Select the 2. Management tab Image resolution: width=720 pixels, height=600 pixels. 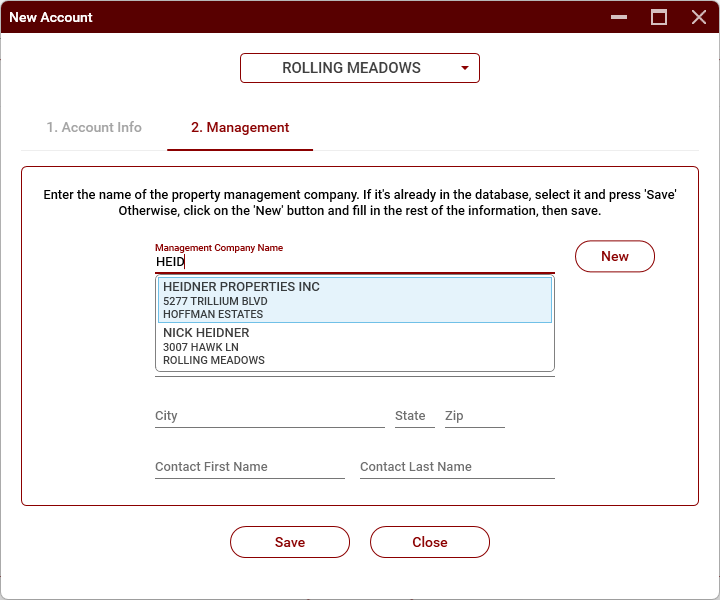pos(240,128)
